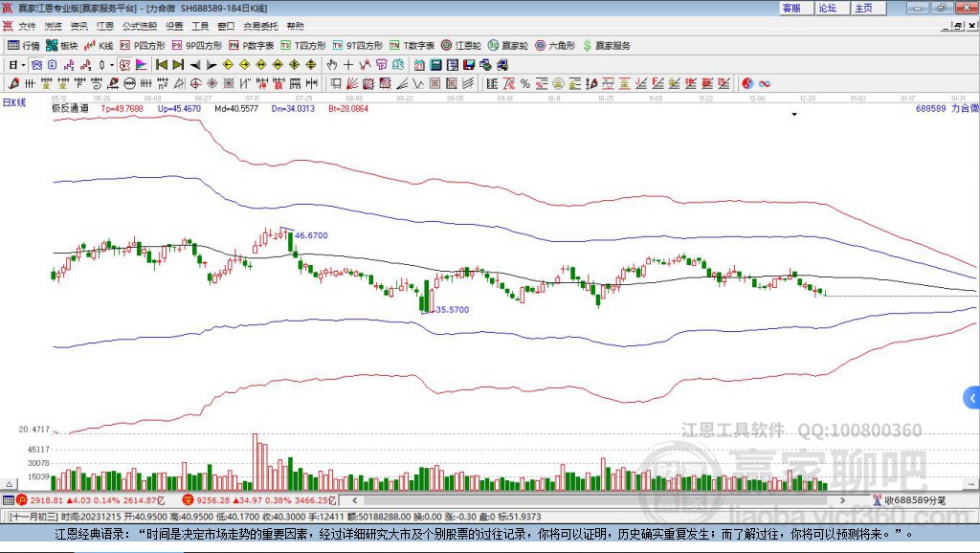Click the Tp=49.7688 value
Viewport: 980px width, 553px height.
point(122,108)
